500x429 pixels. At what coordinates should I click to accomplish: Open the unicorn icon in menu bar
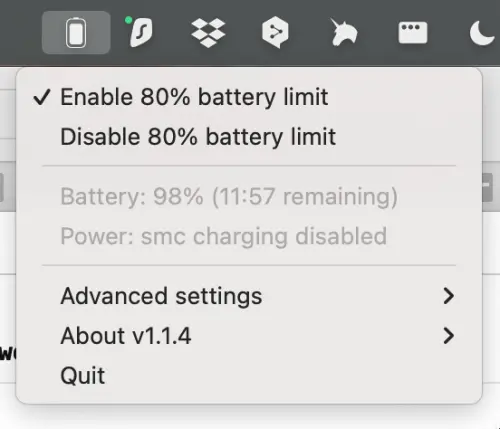pos(343,32)
